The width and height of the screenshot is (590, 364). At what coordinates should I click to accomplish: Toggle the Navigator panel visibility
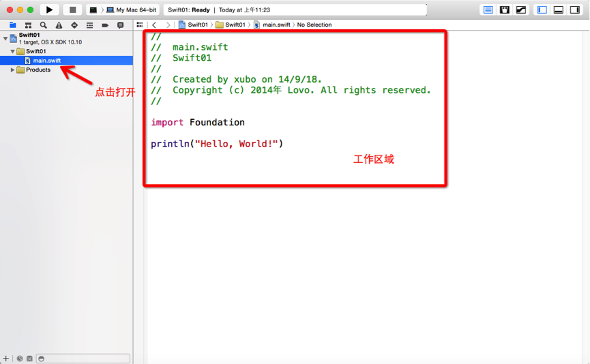point(542,10)
